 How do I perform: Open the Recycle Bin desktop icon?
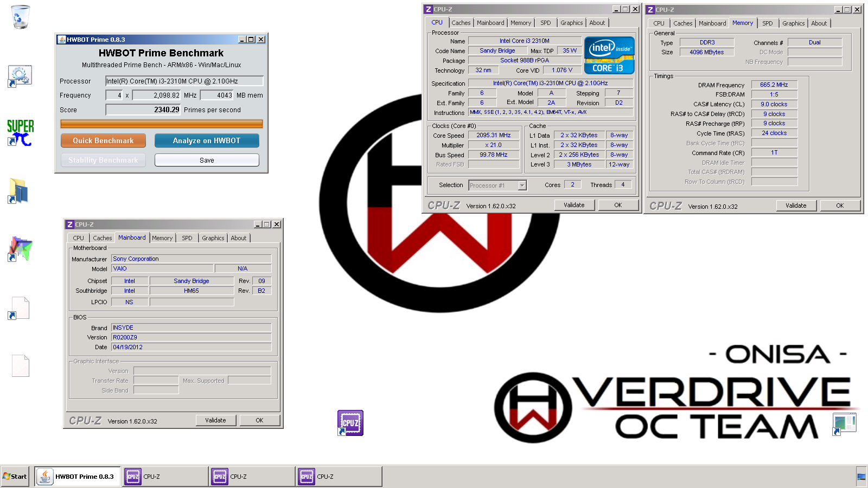pos(20,17)
